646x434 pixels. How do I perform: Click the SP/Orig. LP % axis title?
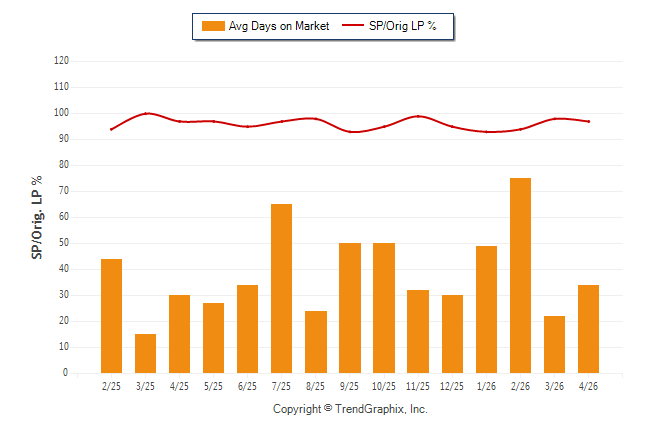[x=37, y=217]
